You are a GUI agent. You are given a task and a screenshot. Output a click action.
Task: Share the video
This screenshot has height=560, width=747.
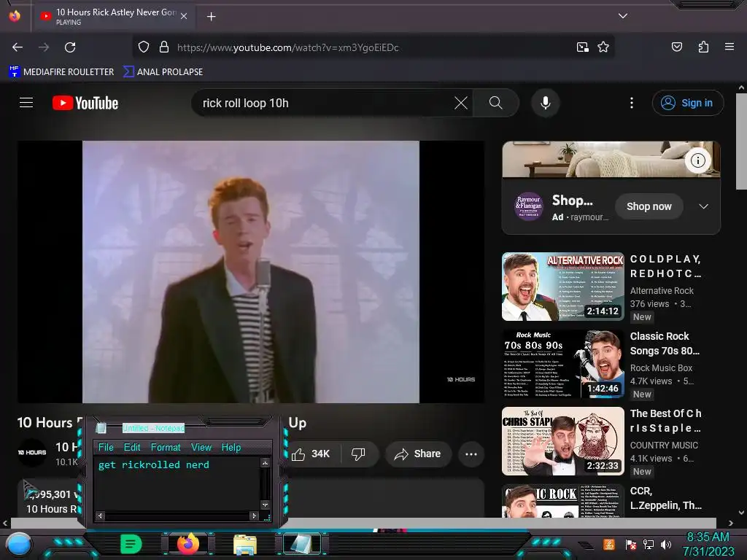pos(417,454)
